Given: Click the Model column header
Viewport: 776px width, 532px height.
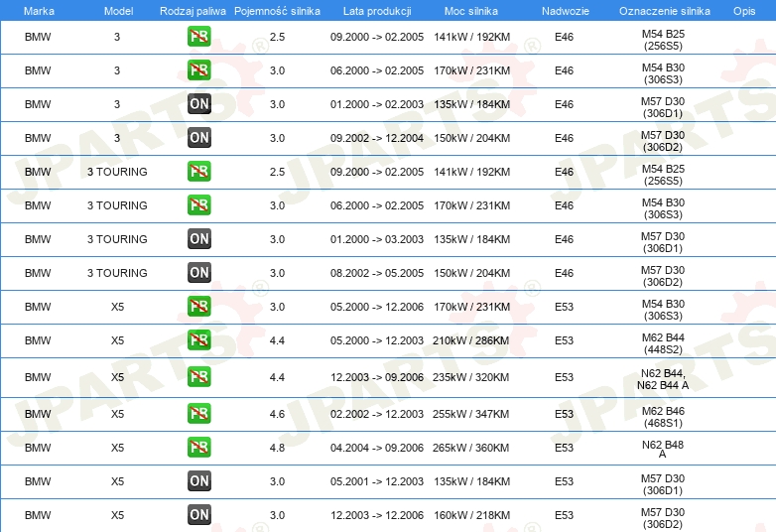Looking at the screenshot, I should coord(118,11).
